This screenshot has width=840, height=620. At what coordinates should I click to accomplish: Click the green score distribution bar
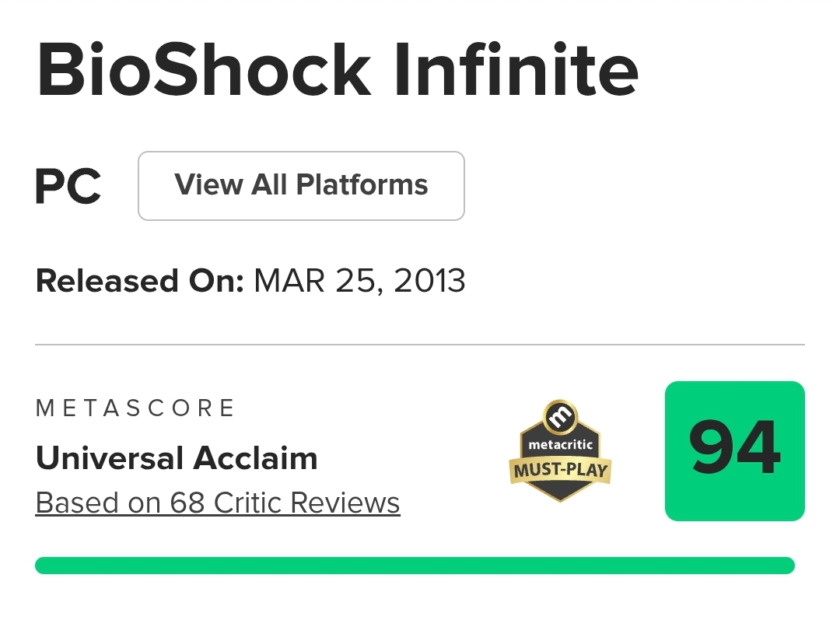tap(415, 566)
